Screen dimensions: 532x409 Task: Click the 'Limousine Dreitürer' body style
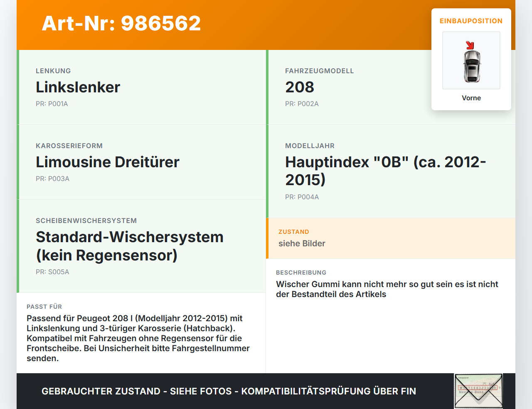pos(108,162)
